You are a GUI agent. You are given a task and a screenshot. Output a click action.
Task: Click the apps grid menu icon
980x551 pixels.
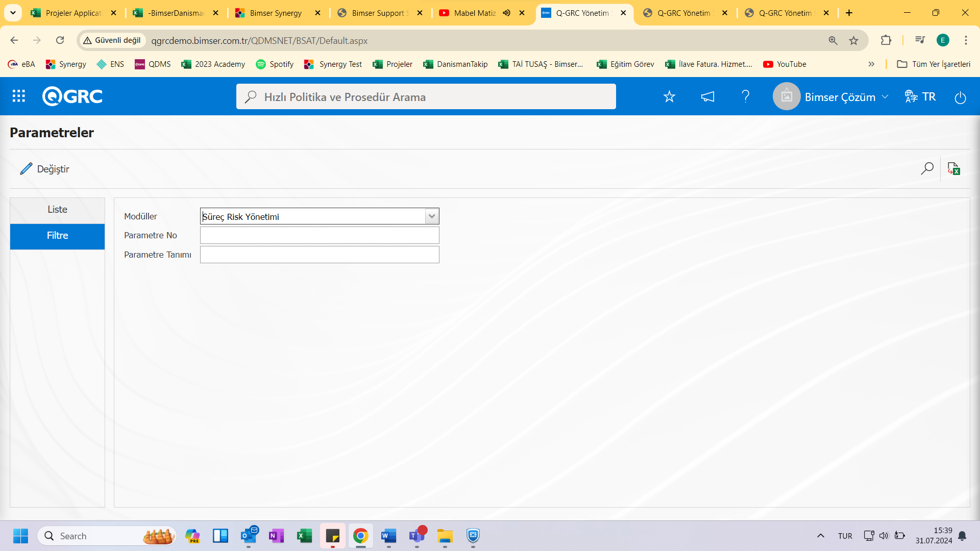click(18, 96)
